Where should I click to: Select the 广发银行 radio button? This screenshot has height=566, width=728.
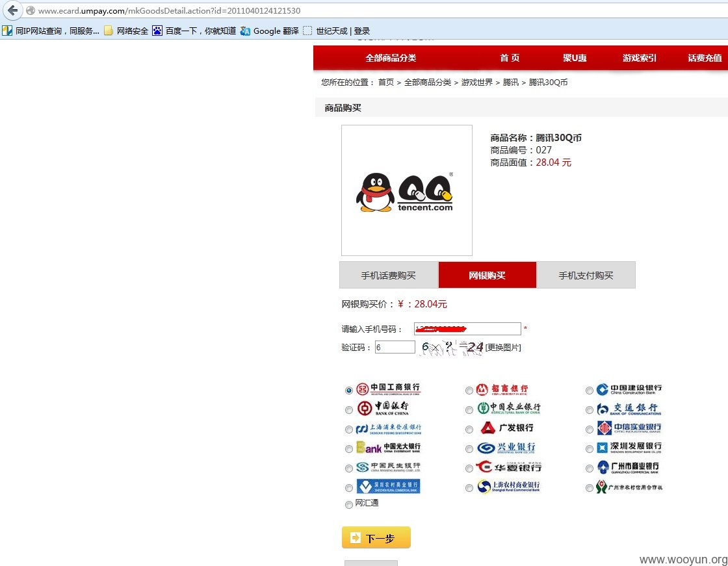(469, 430)
